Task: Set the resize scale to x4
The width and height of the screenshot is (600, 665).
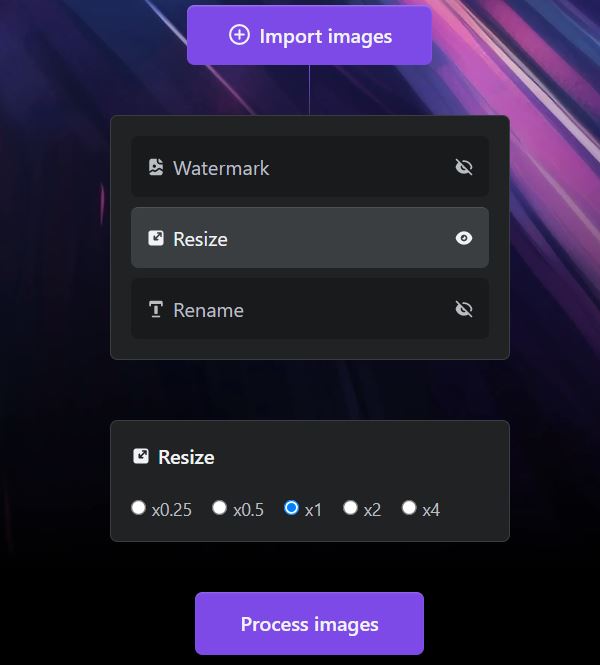Action: [408, 508]
